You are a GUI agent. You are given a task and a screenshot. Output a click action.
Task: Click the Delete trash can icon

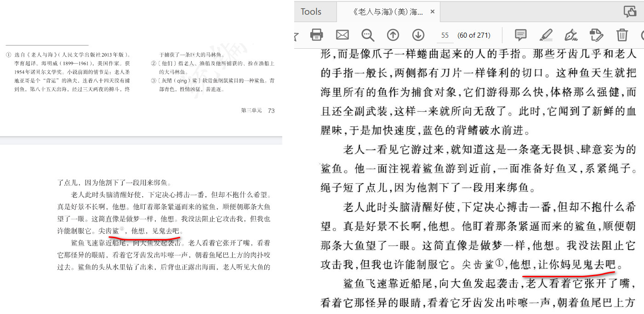622,35
